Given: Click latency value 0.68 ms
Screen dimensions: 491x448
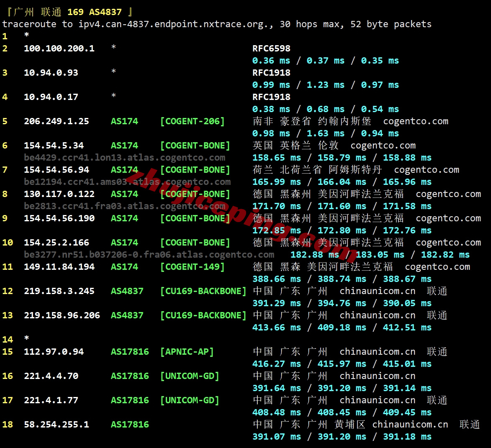Looking at the screenshot, I should (326, 109).
